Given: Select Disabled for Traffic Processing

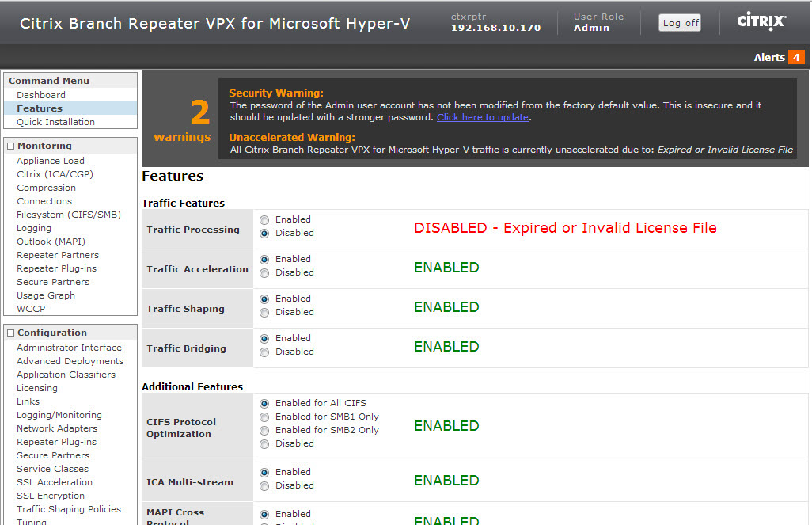Looking at the screenshot, I should (264, 234).
